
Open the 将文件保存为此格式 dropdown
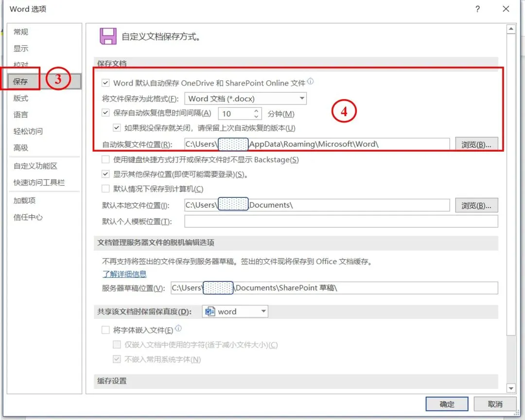pyautogui.click(x=245, y=99)
